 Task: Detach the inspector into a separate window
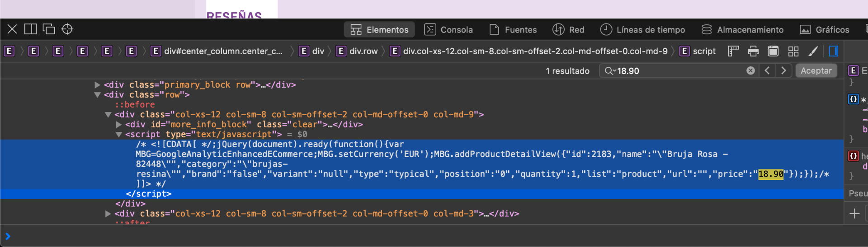tap(49, 29)
